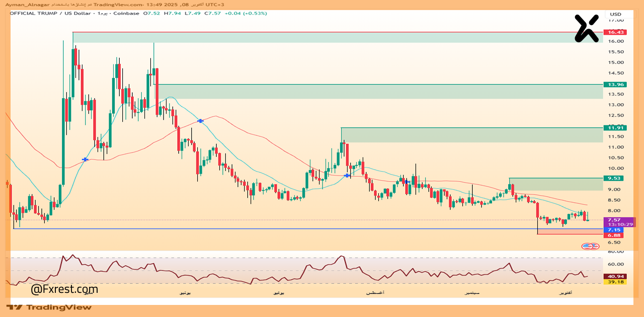Click the US flag event icons

(591, 246)
